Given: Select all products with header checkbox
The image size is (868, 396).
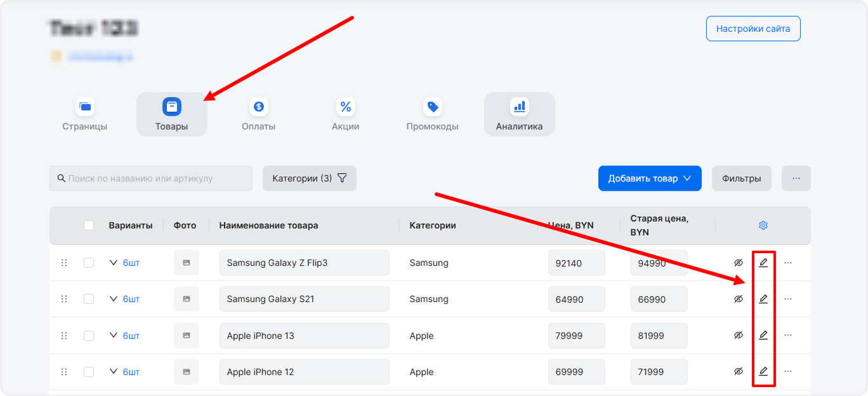Looking at the screenshot, I should point(89,225).
